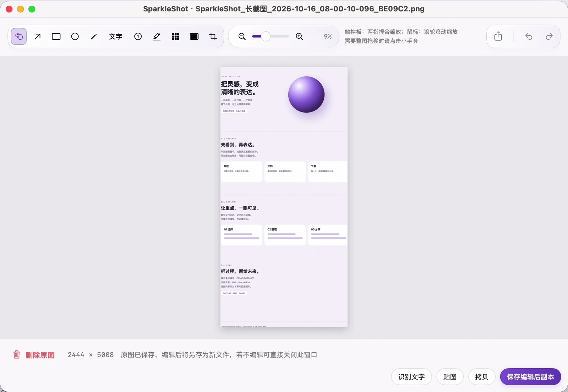This screenshot has height=392, width=568.
Task: Click the 触控板 zoom hint text
Action: pos(401,32)
